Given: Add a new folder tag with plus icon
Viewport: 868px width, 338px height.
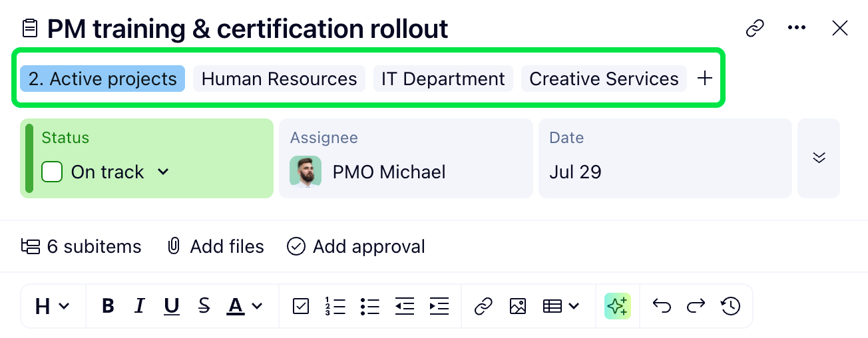Looking at the screenshot, I should coord(704,79).
